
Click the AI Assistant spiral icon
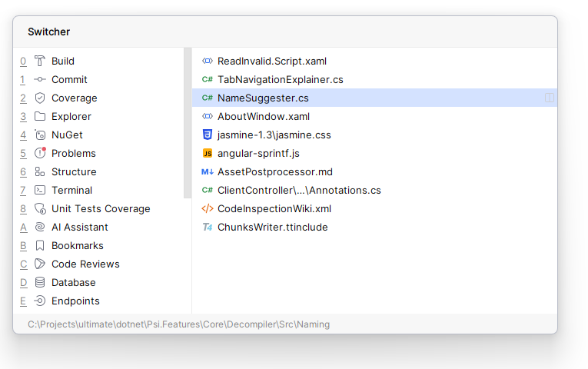click(40, 228)
